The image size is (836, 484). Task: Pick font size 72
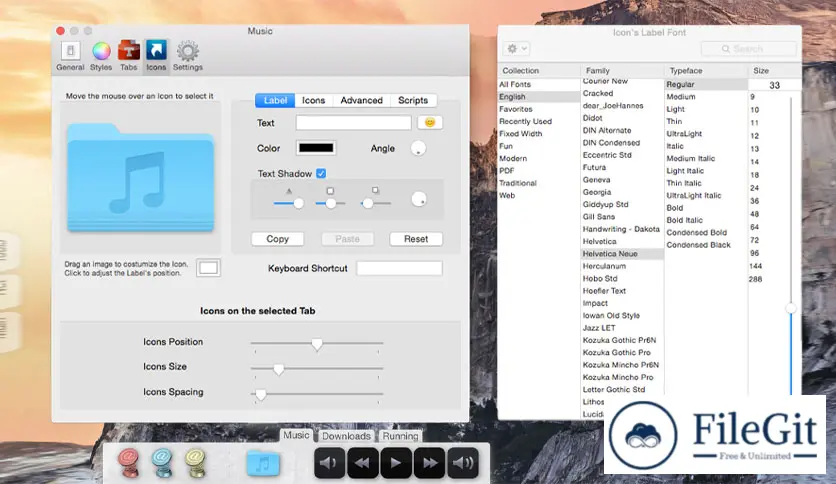point(754,240)
